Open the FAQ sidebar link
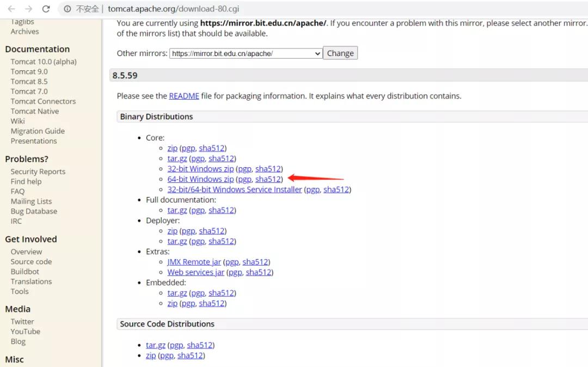The width and height of the screenshot is (588, 367). click(17, 191)
